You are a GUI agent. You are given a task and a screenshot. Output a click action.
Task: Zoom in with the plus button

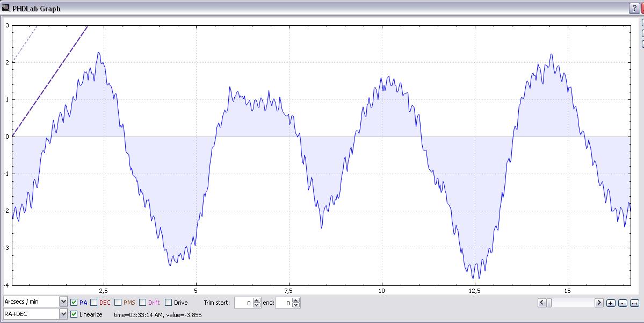(x=611, y=303)
